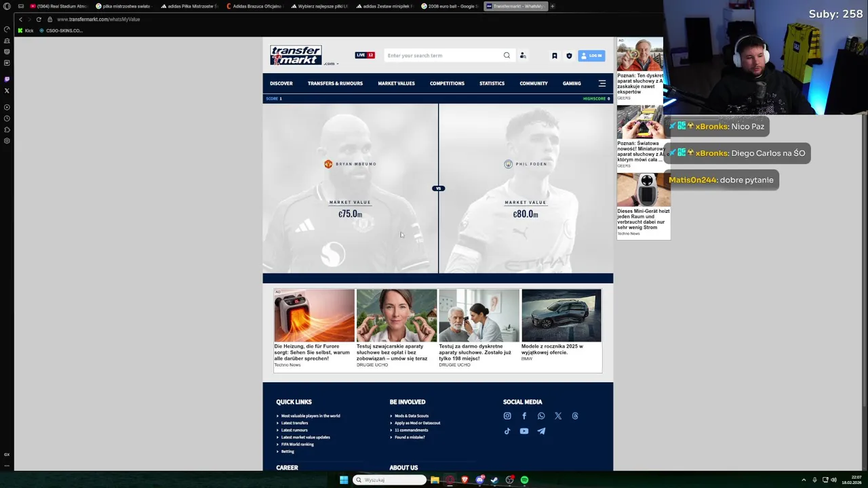The width and height of the screenshot is (868, 488).
Task: Open a new browser tab with plus icon
Action: pyautogui.click(x=552, y=6)
